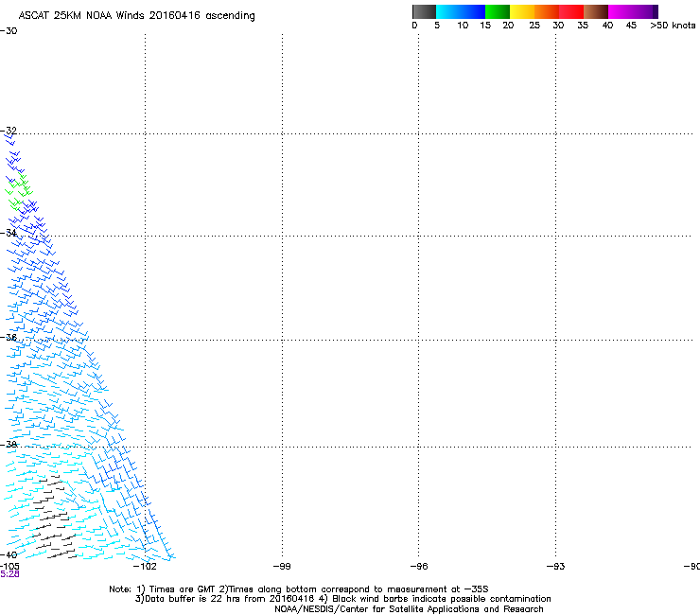The height and width of the screenshot is (615, 700).
Task: Click the '-38' latitude axis label
Action: tap(9, 445)
